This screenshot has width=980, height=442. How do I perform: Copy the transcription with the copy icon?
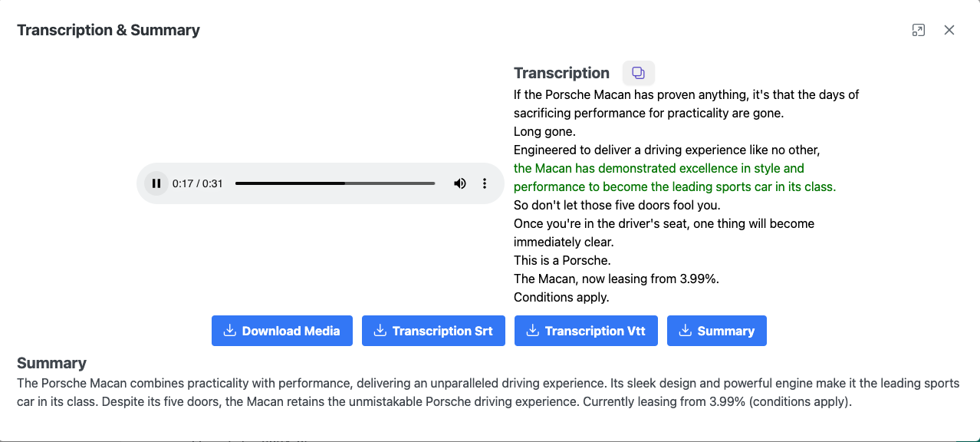click(638, 73)
